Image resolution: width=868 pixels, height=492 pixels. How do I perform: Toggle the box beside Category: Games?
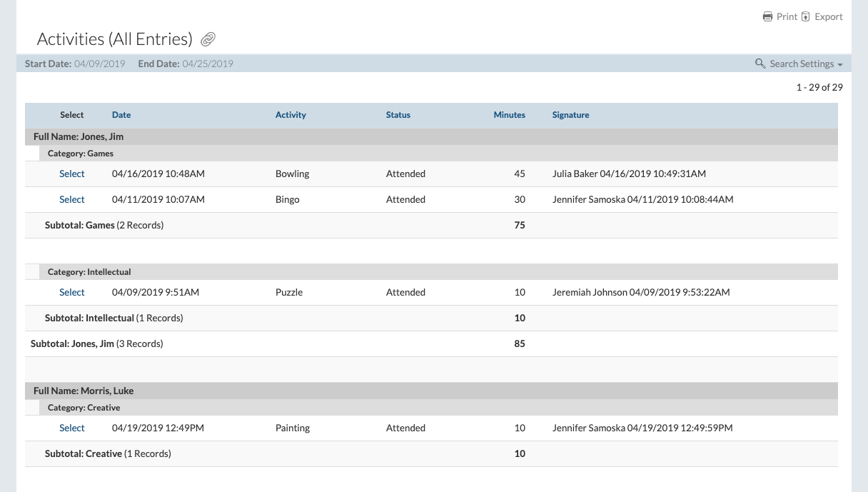click(33, 154)
